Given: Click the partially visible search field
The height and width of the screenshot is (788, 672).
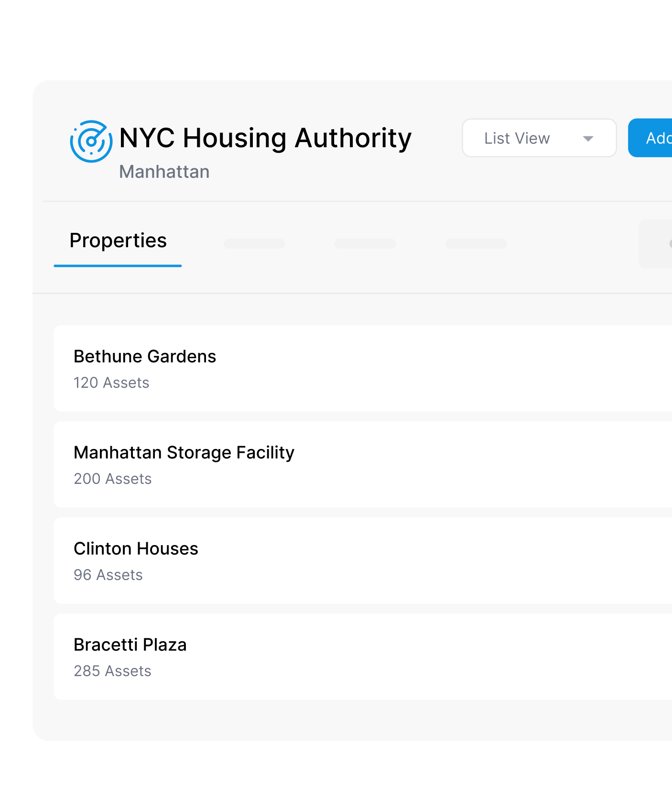Looking at the screenshot, I should 655,243.
